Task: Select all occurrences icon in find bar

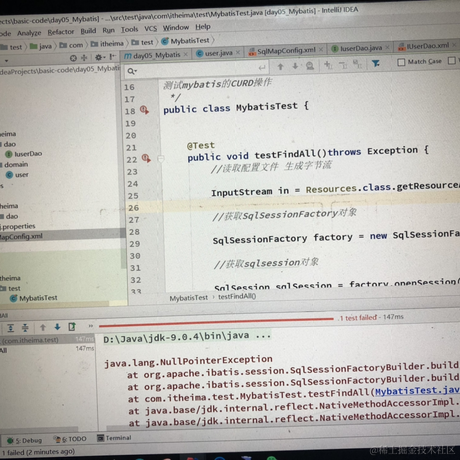Action: coord(357,64)
